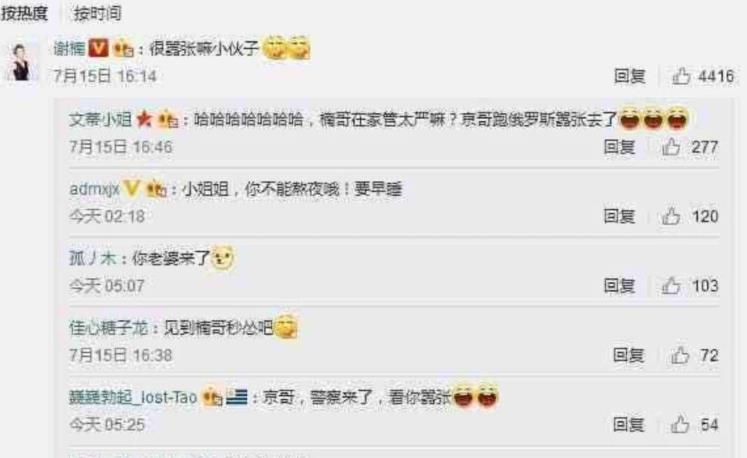Image resolution: width=747 pixels, height=458 pixels.
Task: Reply to admxjx's comment about staying up late
Action: tap(619, 216)
